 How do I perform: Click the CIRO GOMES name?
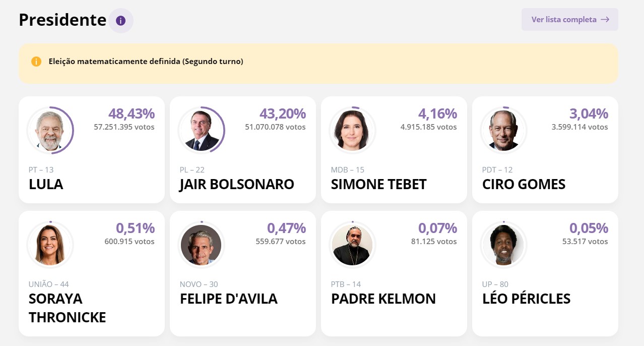(524, 184)
